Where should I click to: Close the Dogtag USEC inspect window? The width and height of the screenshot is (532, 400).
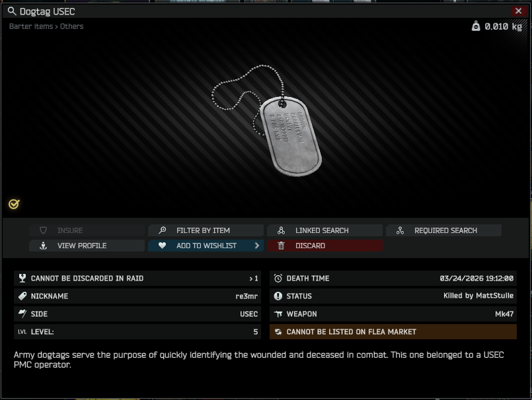(x=518, y=11)
